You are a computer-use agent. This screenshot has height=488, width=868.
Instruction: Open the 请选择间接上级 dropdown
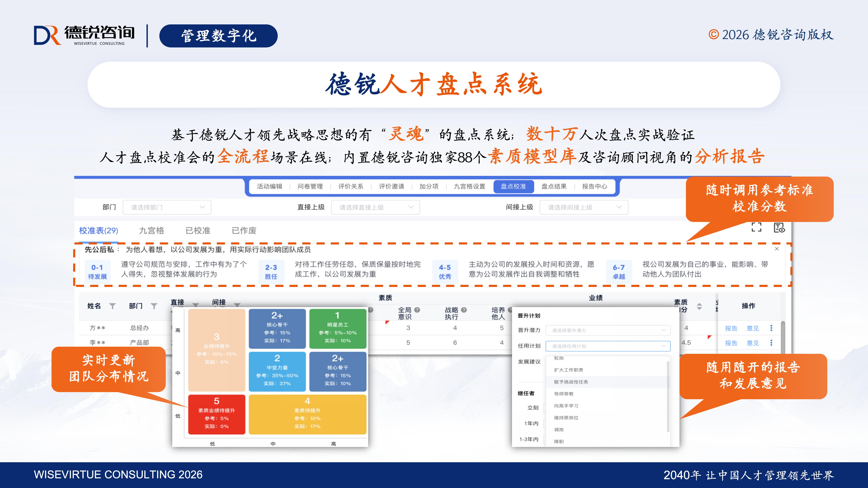coord(584,207)
